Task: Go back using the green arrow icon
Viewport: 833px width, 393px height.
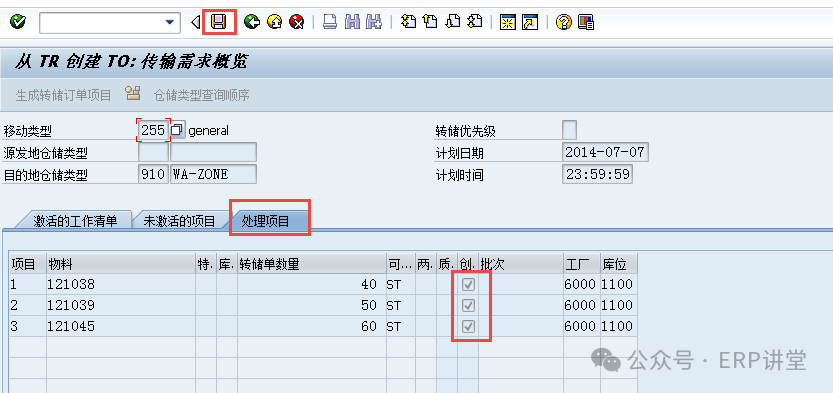Action: (x=252, y=22)
